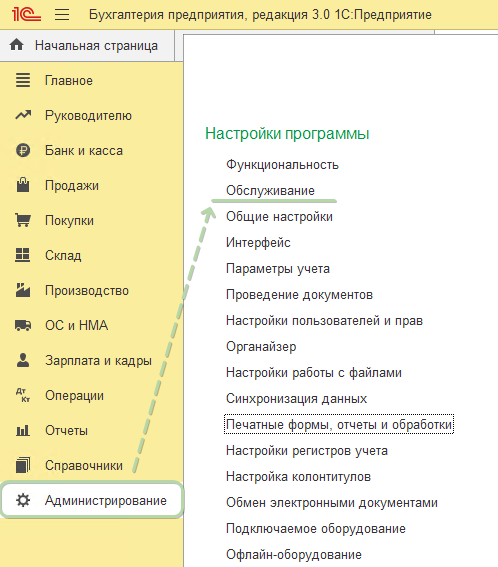Select the Администрирование section
The height and width of the screenshot is (567, 498).
coord(92,500)
